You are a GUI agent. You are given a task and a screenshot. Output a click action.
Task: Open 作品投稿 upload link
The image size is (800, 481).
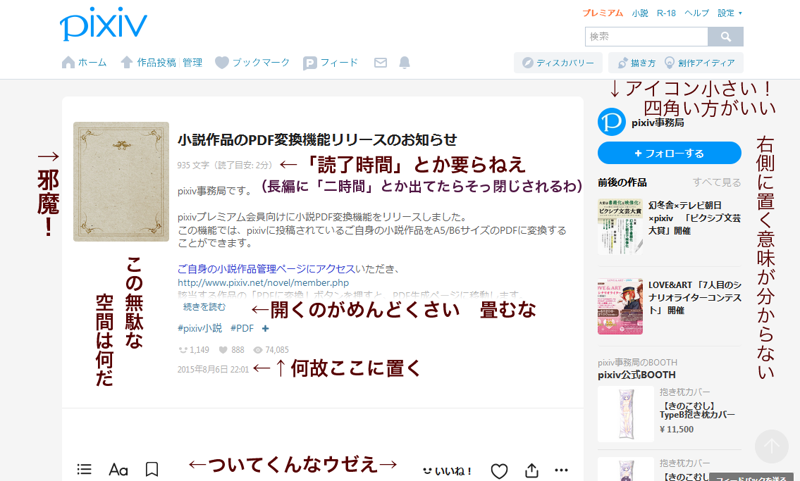point(148,63)
